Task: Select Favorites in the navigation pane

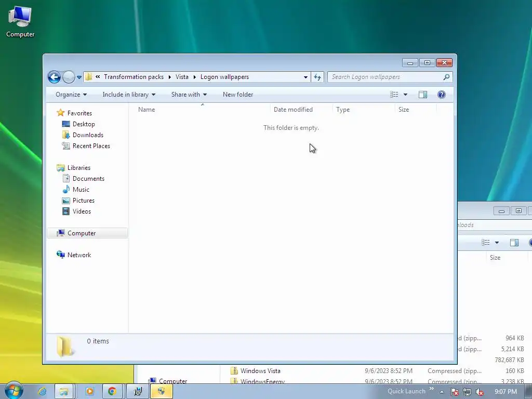Action: click(x=79, y=113)
